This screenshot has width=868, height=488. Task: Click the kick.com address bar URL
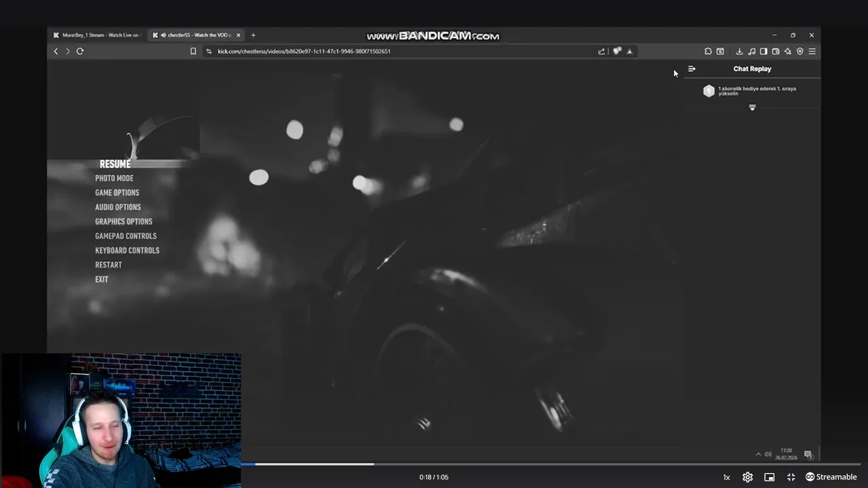click(304, 52)
